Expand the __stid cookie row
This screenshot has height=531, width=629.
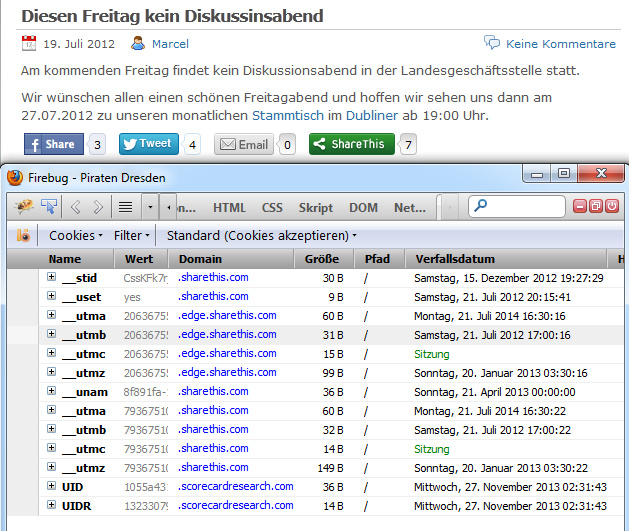51,277
